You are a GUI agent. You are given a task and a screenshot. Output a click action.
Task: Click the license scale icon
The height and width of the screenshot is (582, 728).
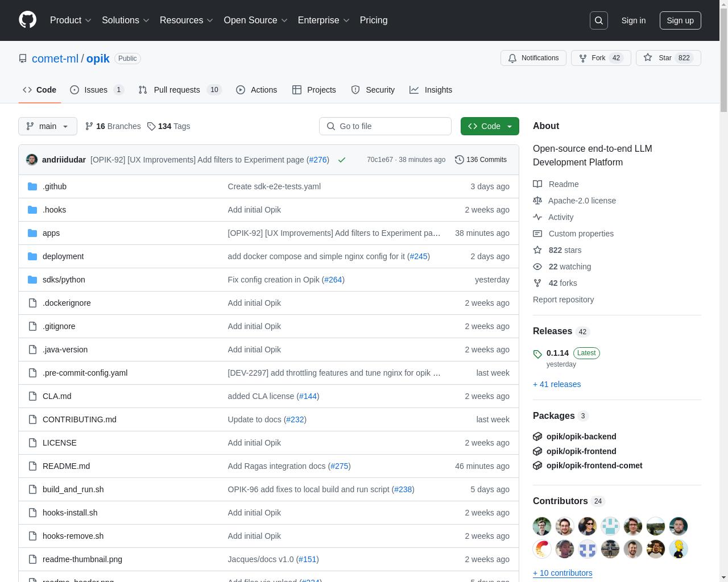coord(537,201)
